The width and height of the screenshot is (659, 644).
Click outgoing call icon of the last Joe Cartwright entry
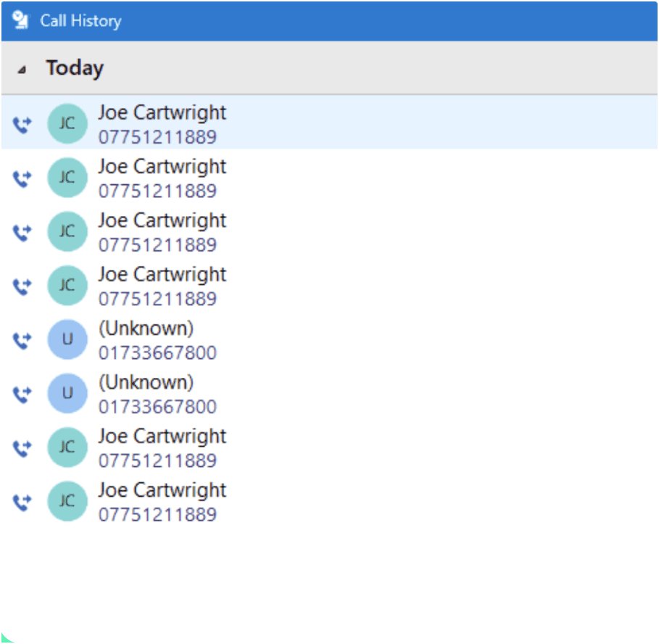pyautogui.click(x=22, y=502)
